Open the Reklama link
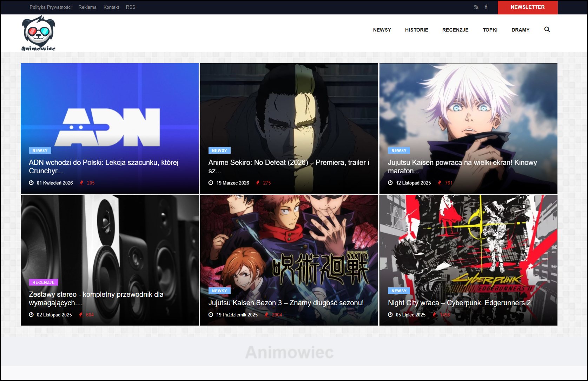 87,7
